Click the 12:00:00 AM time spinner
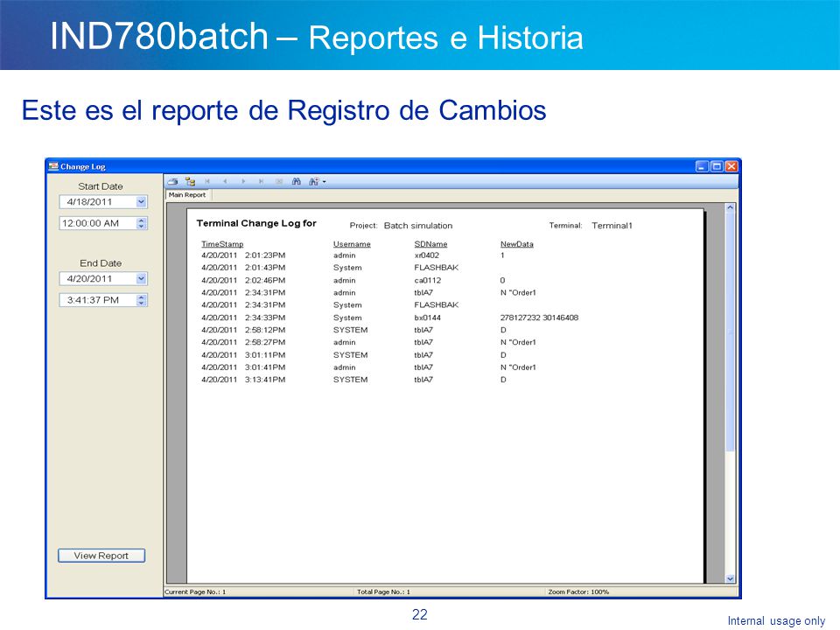Viewport: 840px width, 630px height. tap(142, 223)
